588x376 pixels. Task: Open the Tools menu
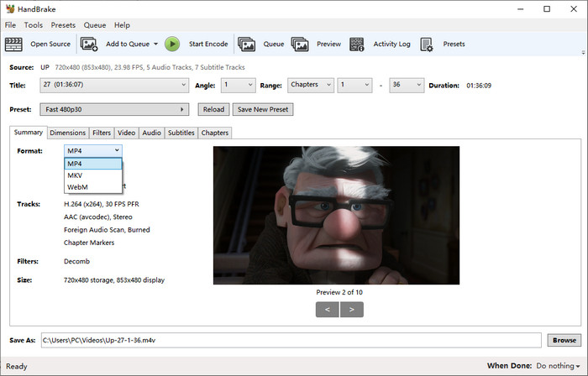[x=34, y=25]
